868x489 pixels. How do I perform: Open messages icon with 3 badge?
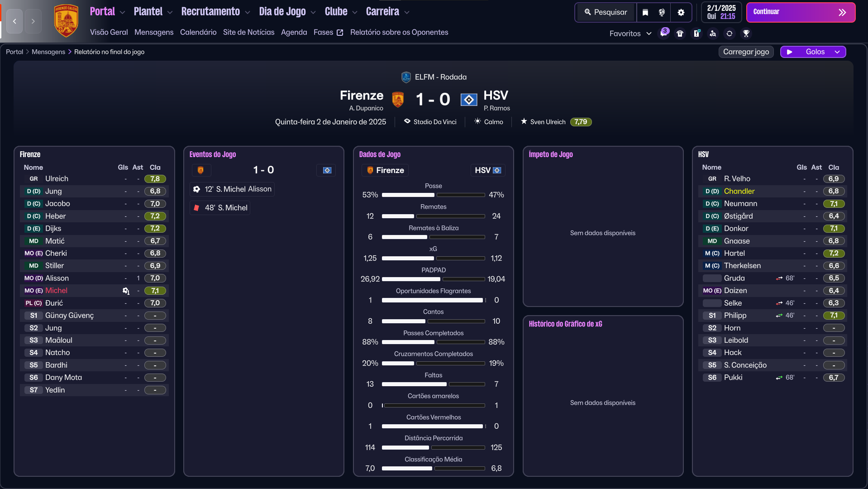[663, 34]
